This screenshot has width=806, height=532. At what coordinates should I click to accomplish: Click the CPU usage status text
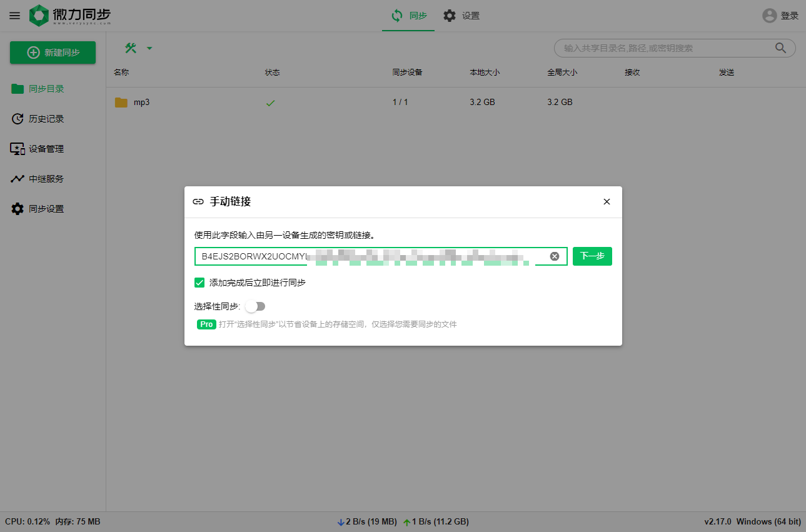click(28, 521)
